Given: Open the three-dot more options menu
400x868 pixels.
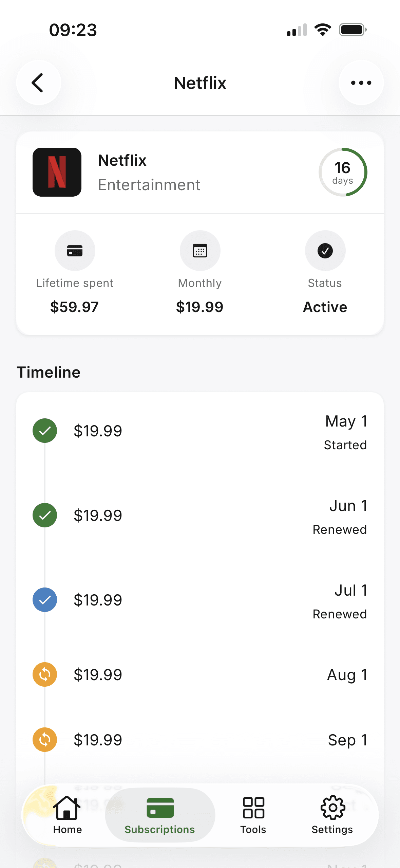Looking at the screenshot, I should [361, 83].
